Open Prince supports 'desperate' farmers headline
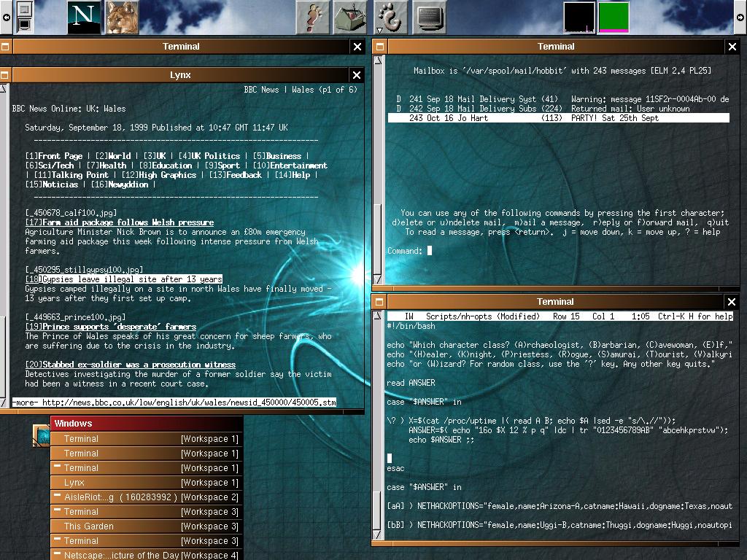 click(111, 327)
